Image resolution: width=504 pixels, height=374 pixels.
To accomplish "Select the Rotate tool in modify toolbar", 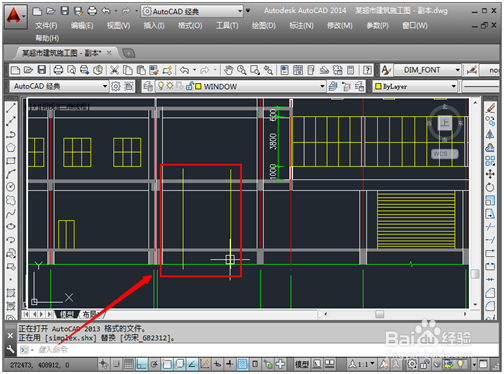I will point(490,187).
